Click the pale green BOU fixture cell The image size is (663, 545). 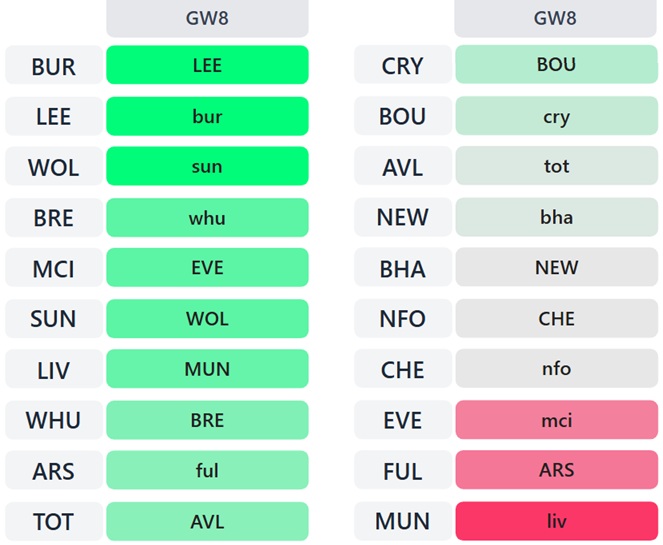556,65
